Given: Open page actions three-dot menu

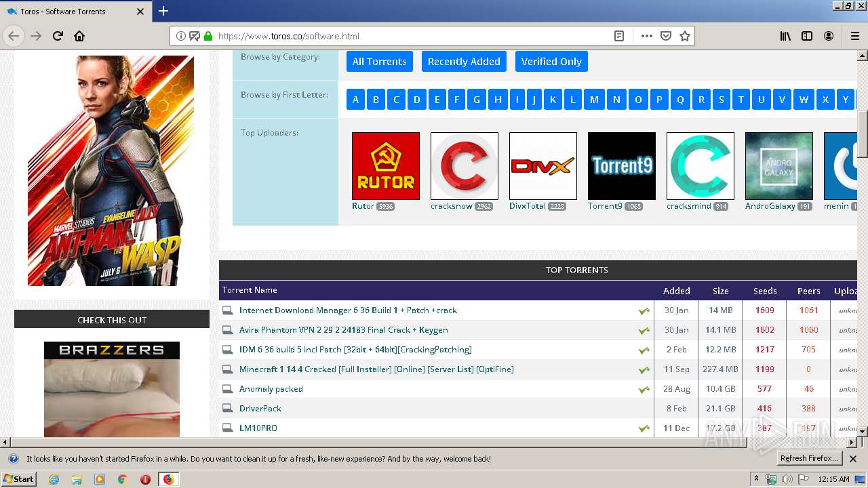Looking at the screenshot, I should [x=647, y=36].
